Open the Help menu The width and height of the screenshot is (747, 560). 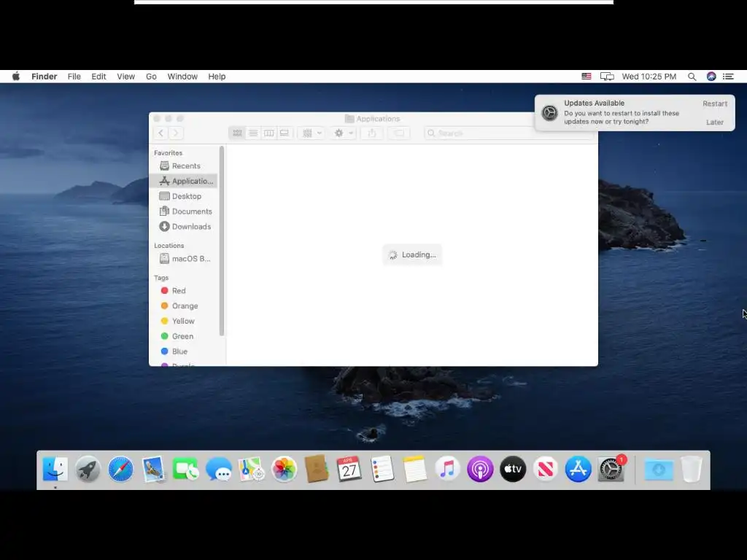coord(217,76)
